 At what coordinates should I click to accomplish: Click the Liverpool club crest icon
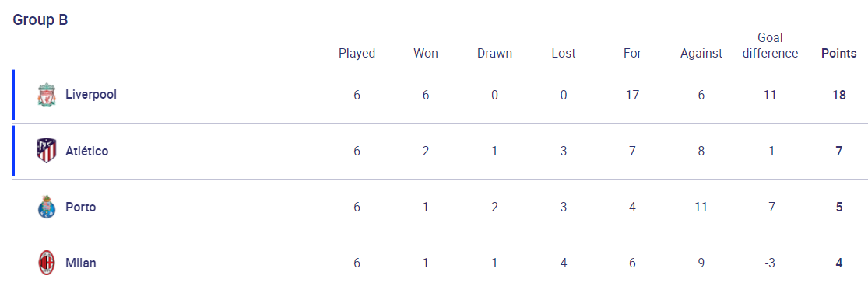47,95
